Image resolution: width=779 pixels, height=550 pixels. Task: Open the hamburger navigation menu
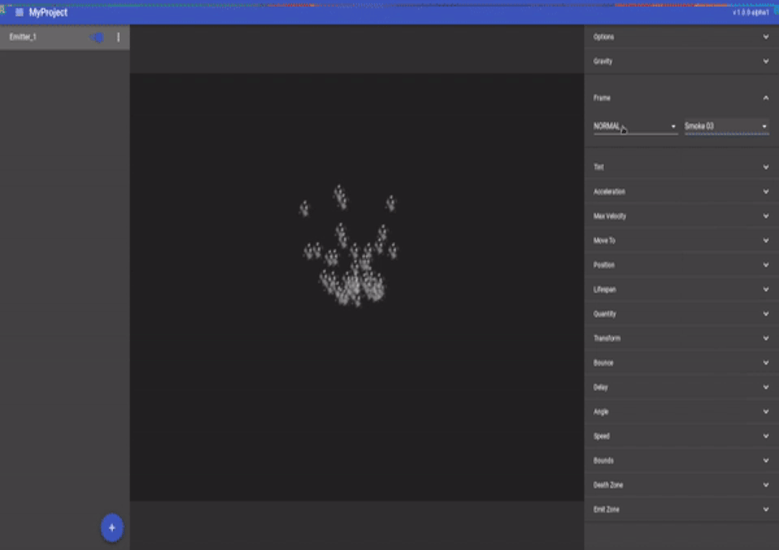pyautogui.click(x=19, y=12)
